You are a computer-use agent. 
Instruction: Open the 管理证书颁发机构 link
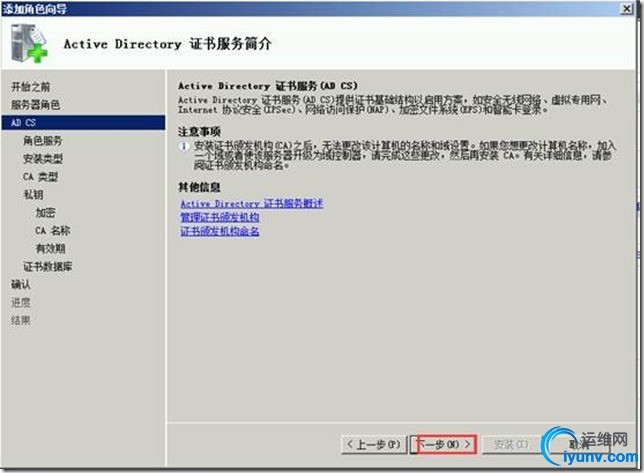click(220, 217)
